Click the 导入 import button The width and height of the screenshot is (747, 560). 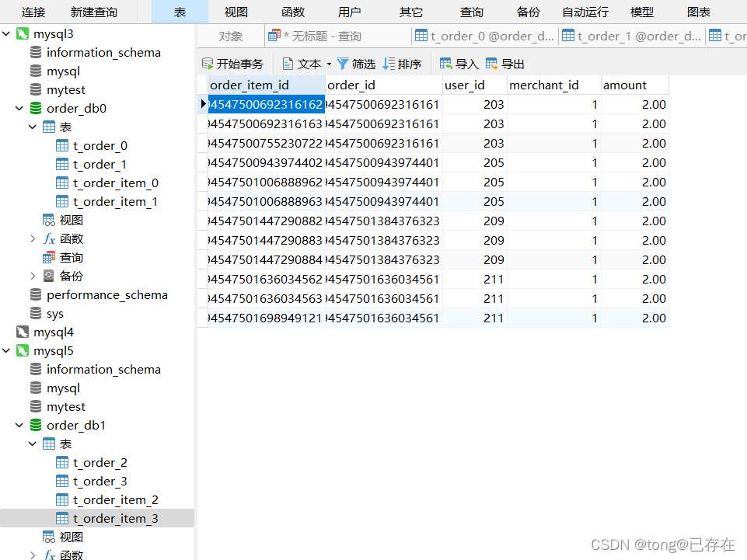[459, 64]
